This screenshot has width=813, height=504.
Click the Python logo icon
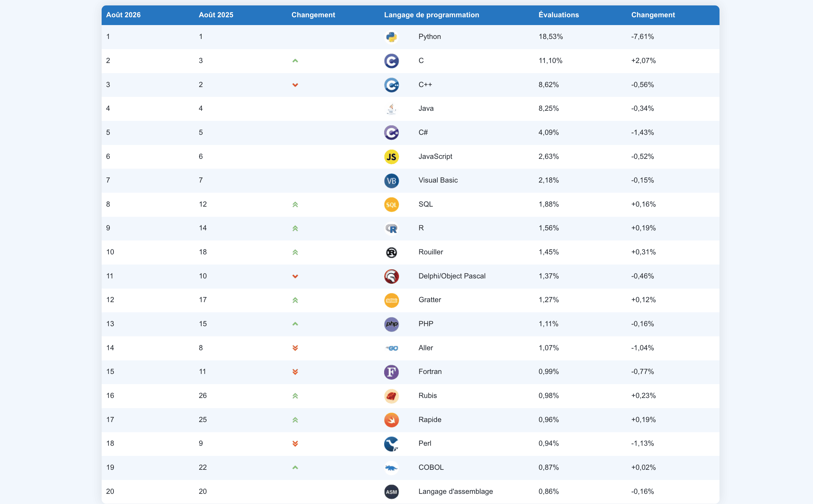point(391,37)
